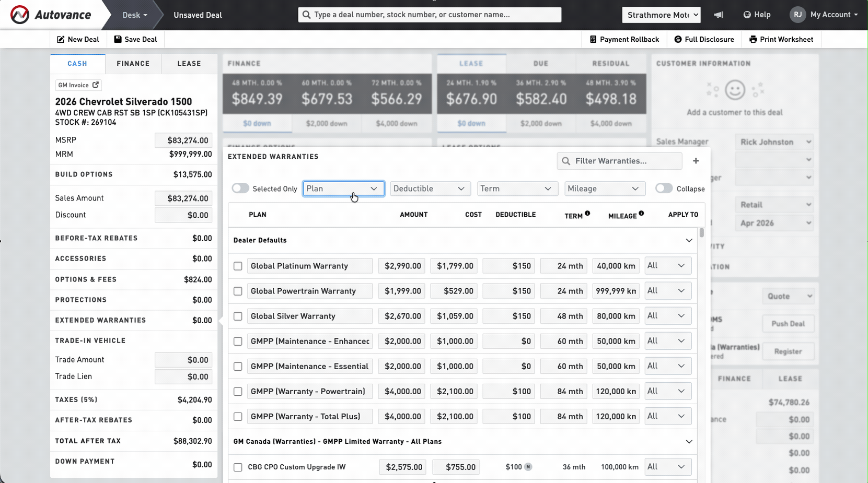Image resolution: width=868 pixels, height=483 pixels.
Task: Click the Term info icon in header
Action: [x=587, y=213]
